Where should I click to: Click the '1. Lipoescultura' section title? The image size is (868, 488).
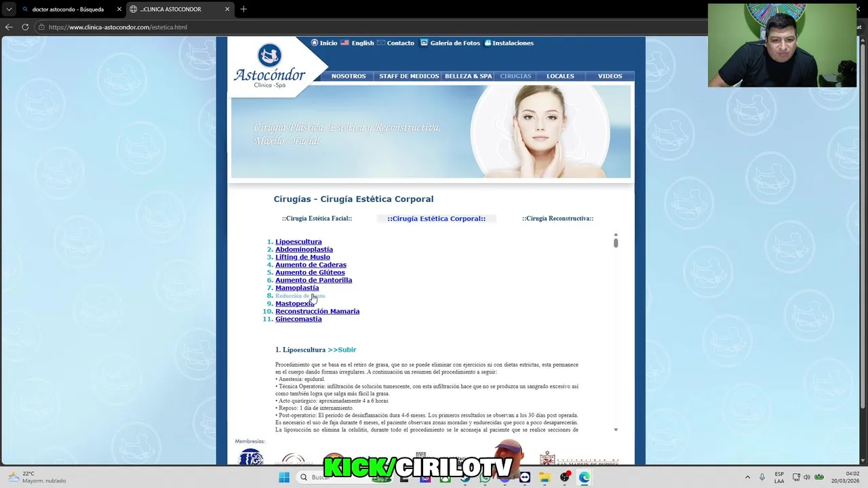[x=300, y=350]
